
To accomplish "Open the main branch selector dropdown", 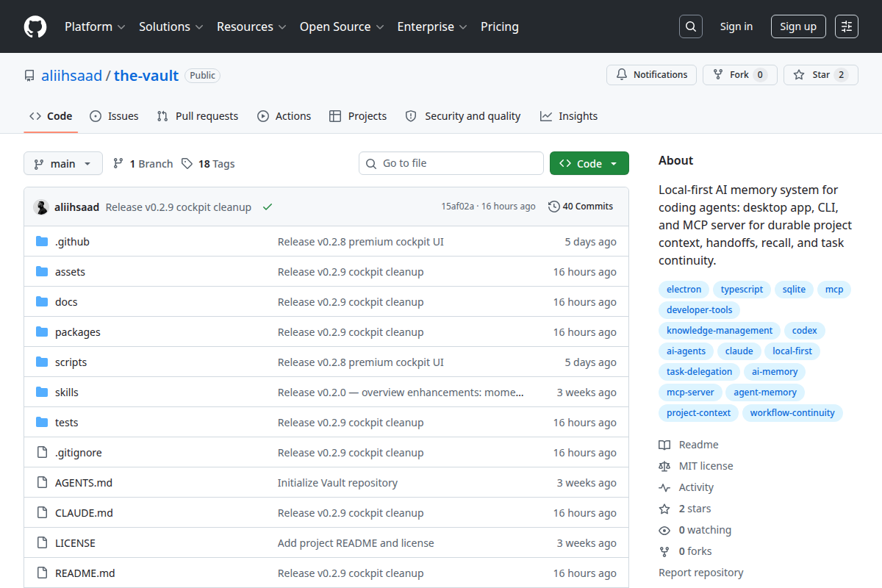I will pyautogui.click(x=63, y=163).
